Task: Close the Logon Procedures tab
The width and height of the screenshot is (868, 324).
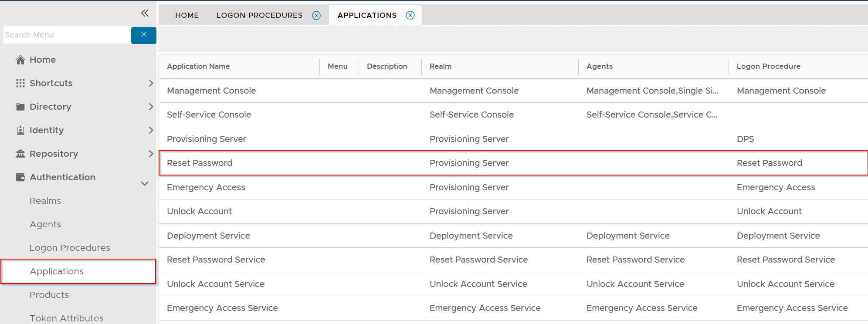Action: pyautogui.click(x=316, y=16)
